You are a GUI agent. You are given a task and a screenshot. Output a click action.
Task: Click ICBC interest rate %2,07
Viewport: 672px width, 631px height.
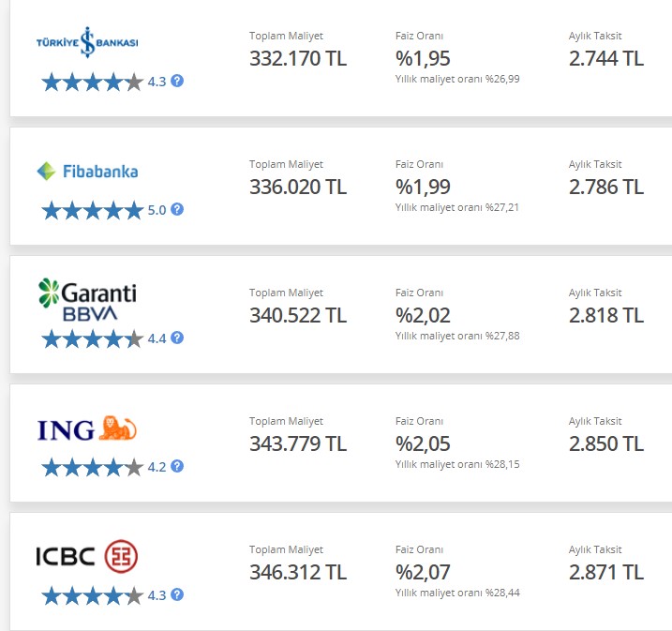[x=423, y=572]
